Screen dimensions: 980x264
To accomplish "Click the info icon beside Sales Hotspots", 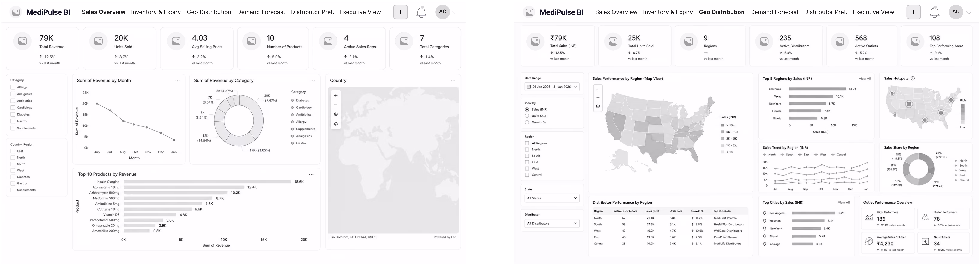I will (913, 78).
